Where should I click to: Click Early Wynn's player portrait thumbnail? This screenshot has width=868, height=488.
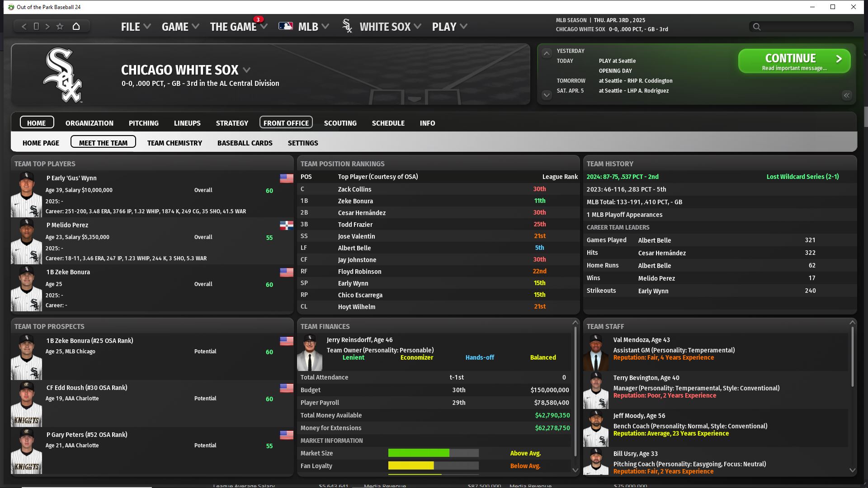(x=26, y=194)
